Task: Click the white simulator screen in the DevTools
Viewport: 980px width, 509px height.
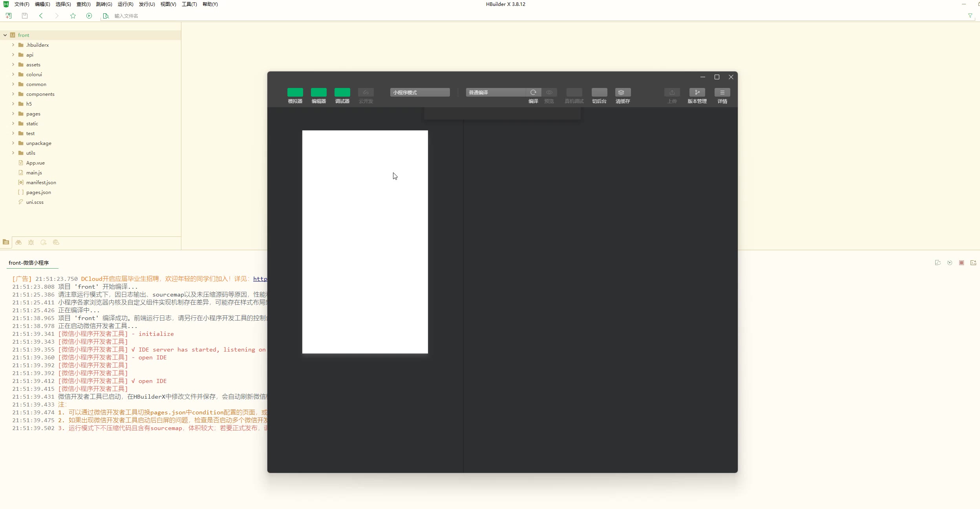Action: [365, 242]
